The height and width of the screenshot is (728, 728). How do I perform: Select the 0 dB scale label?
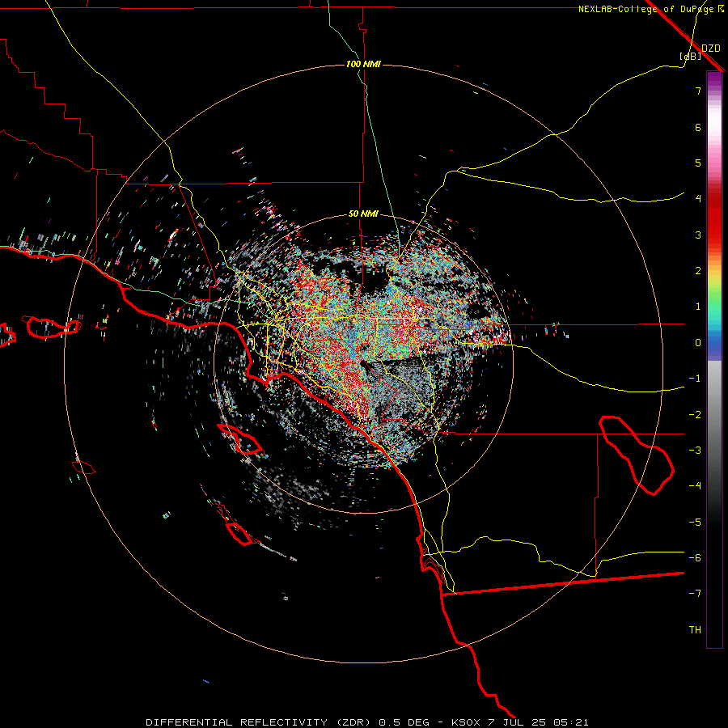tap(698, 343)
